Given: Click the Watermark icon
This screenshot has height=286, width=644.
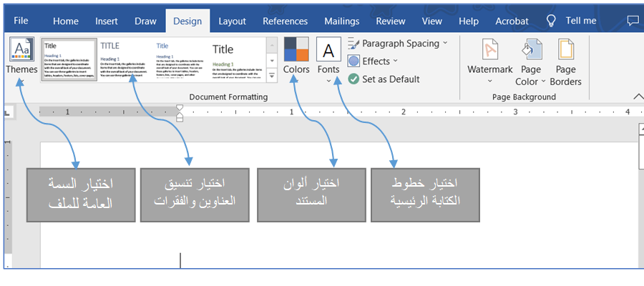Looking at the screenshot, I should 489,50.
